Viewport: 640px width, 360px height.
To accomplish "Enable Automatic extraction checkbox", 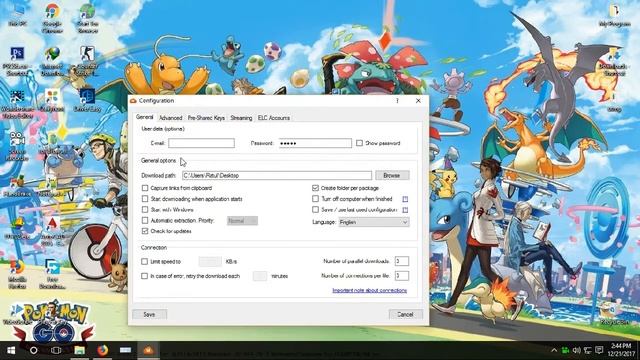I will (145, 220).
